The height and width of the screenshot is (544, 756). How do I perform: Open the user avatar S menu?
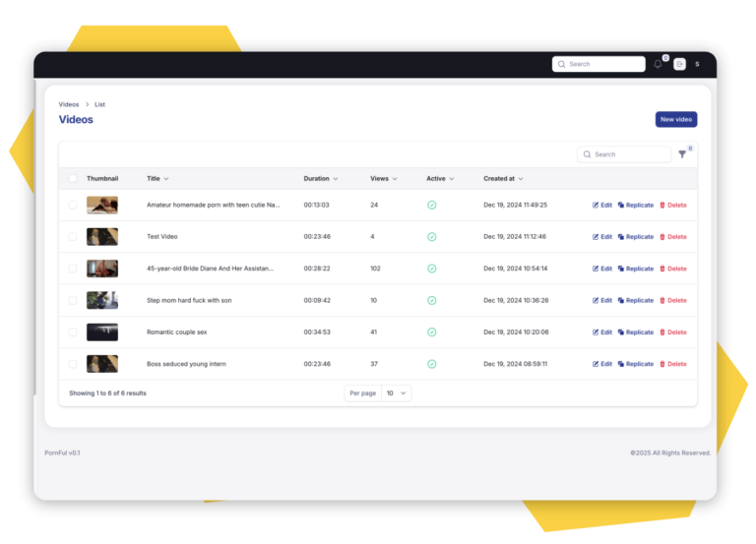tap(697, 64)
